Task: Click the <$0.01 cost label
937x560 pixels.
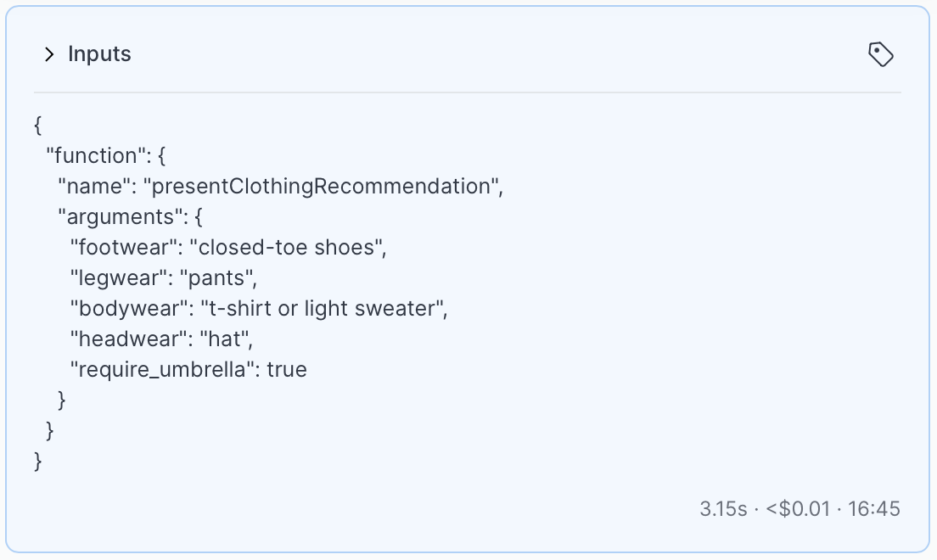Action: tap(798, 508)
